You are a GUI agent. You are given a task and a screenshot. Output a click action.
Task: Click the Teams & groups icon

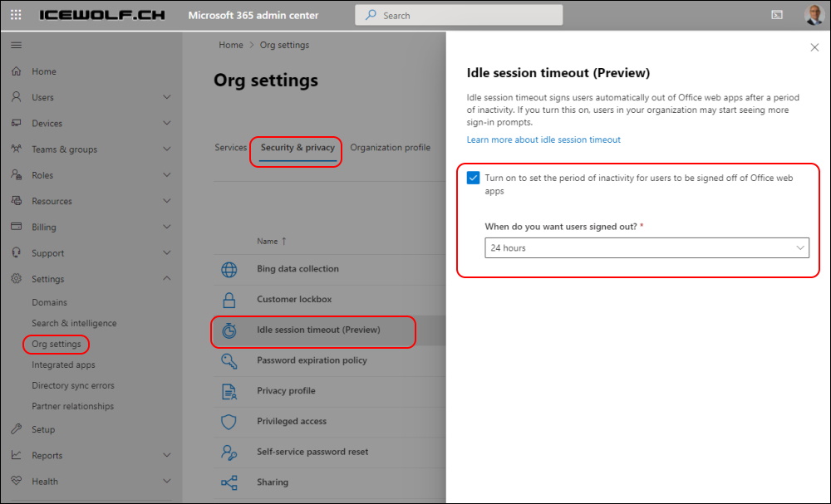click(x=17, y=149)
